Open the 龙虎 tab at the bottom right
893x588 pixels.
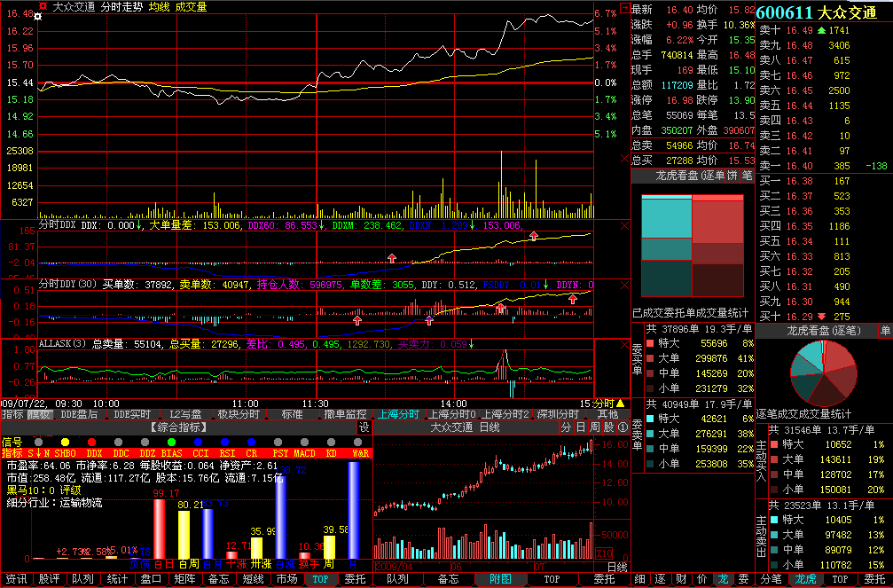click(805, 579)
